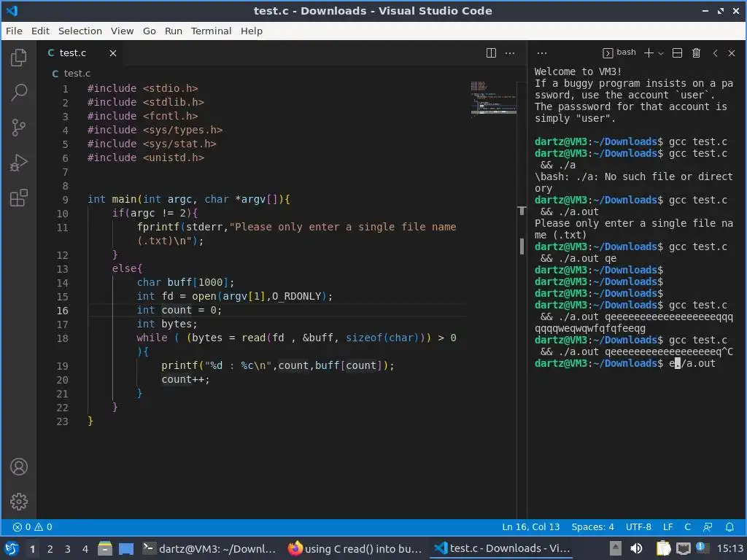The image size is (747, 560).
Task: Click the int main declaration line
Action: click(x=189, y=199)
